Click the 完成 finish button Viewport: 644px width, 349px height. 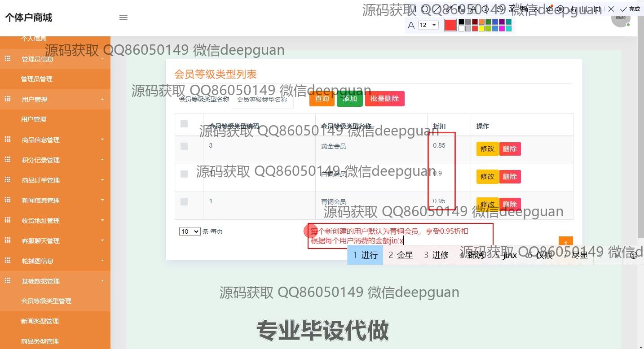[x=630, y=9]
